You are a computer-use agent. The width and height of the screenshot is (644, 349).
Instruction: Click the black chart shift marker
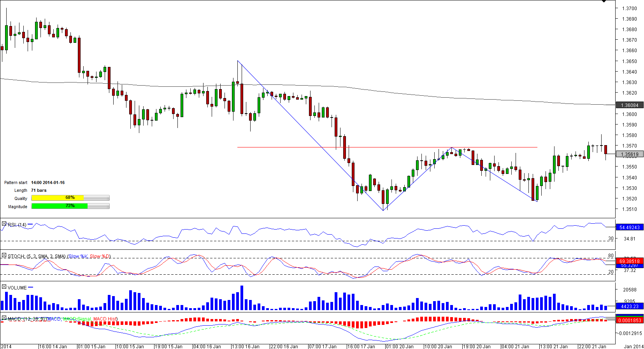point(604,2)
